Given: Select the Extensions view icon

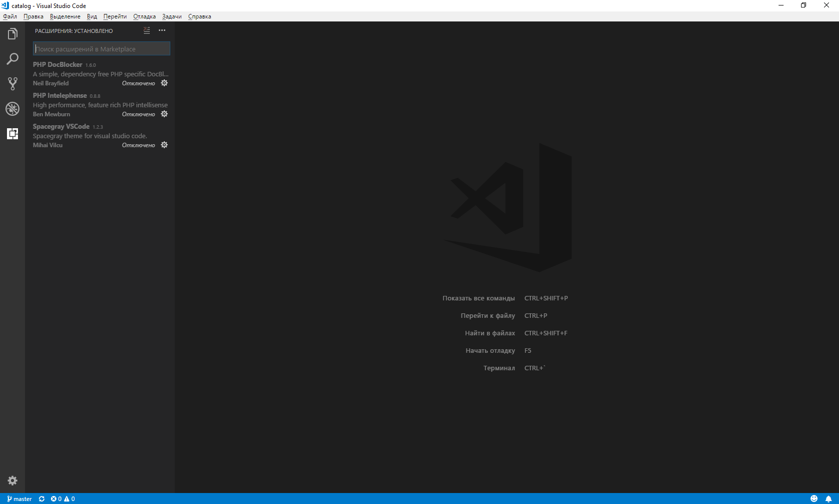Looking at the screenshot, I should (12, 134).
